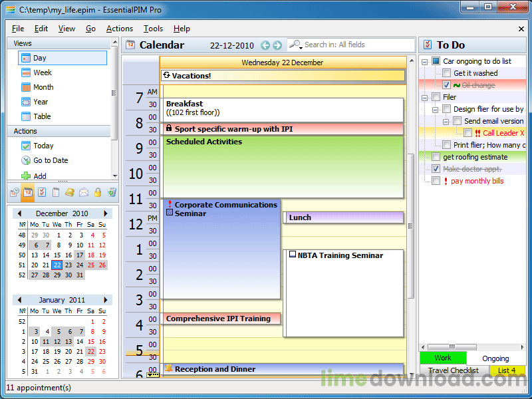Go to next day with green forward arrow
This screenshot has width=532, height=399.
point(277,45)
